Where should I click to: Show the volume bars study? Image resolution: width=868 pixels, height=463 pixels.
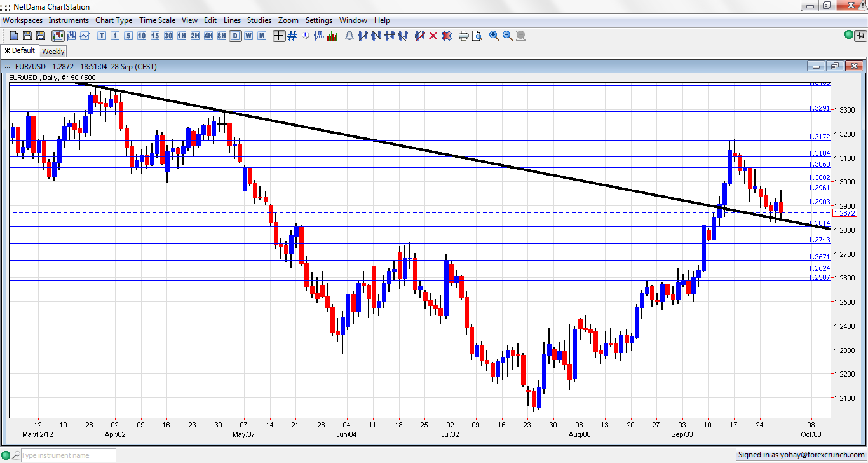332,36
